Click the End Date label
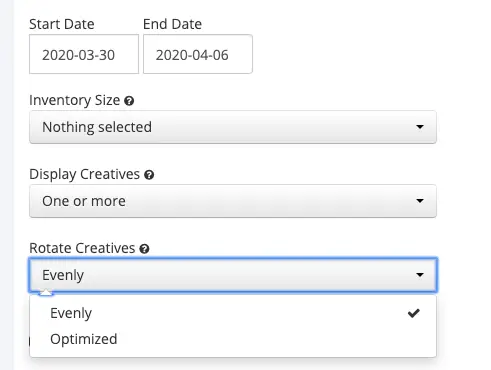 (x=172, y=24)
